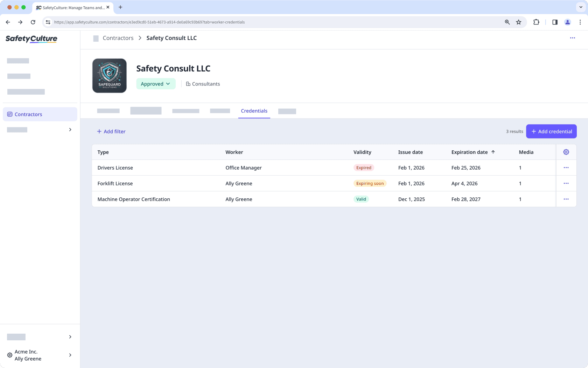Click the Add credential button
The height and width of the screenshot is (368, 588).
point(551,131)
